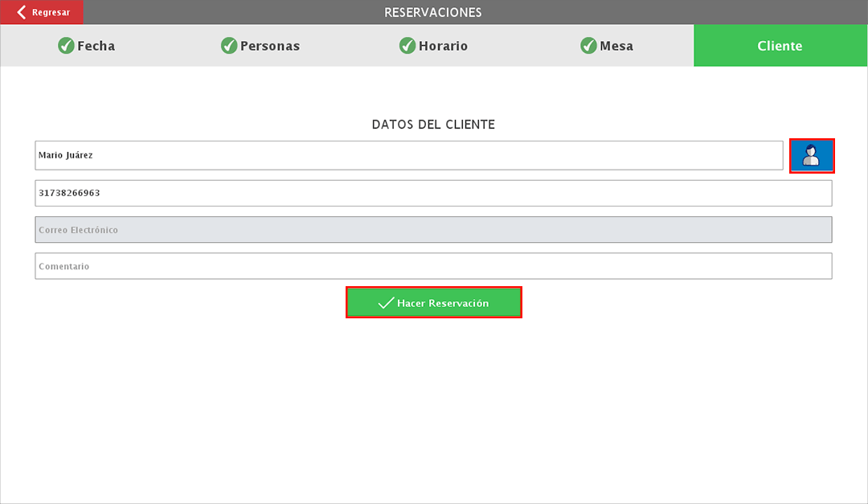The image size is (868, 504).
Task: Open the customer search via person silhouette icon
Action: click(x=812, y=155)
